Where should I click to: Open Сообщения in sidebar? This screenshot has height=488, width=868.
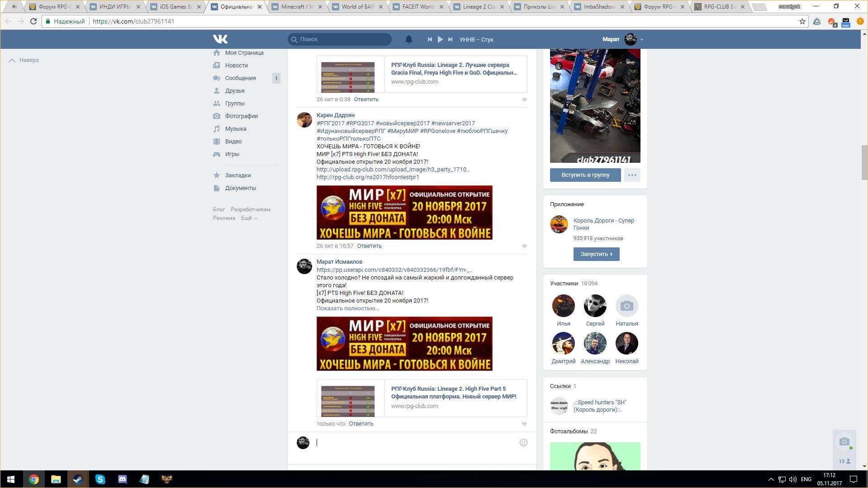click(241, 78)
